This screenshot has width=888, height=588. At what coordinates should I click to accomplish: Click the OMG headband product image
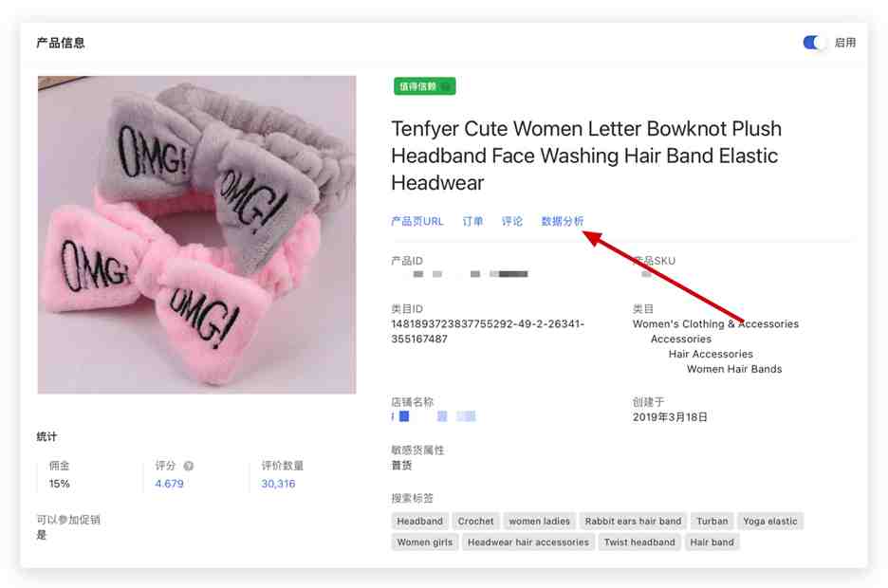click(x=197, y=235)
